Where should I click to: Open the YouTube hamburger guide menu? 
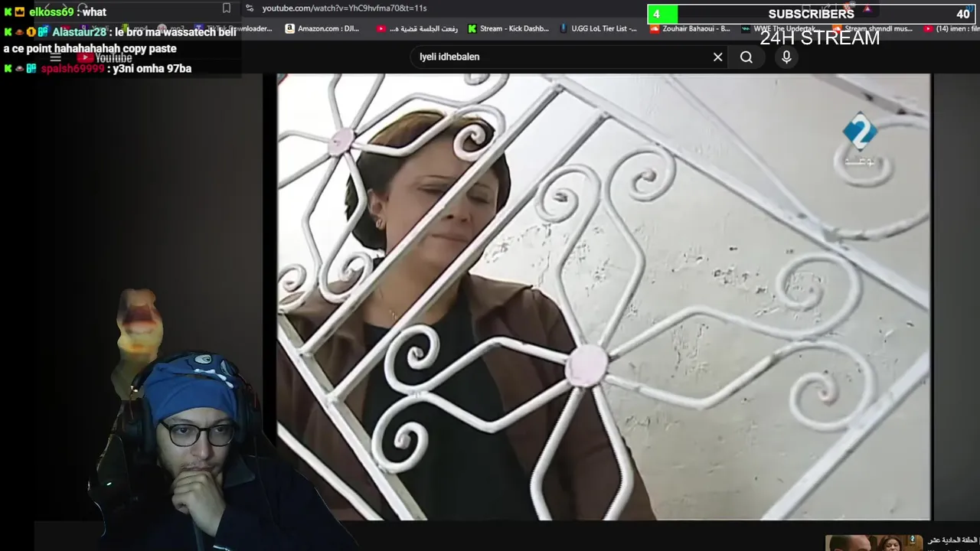[x=55, y=57]
